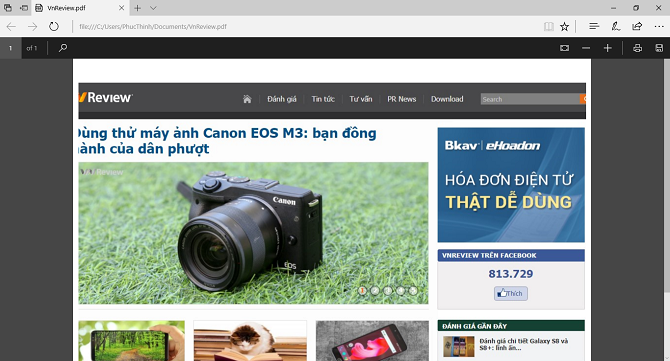
Task: Click the orange search button
Action: click(583, 99)
